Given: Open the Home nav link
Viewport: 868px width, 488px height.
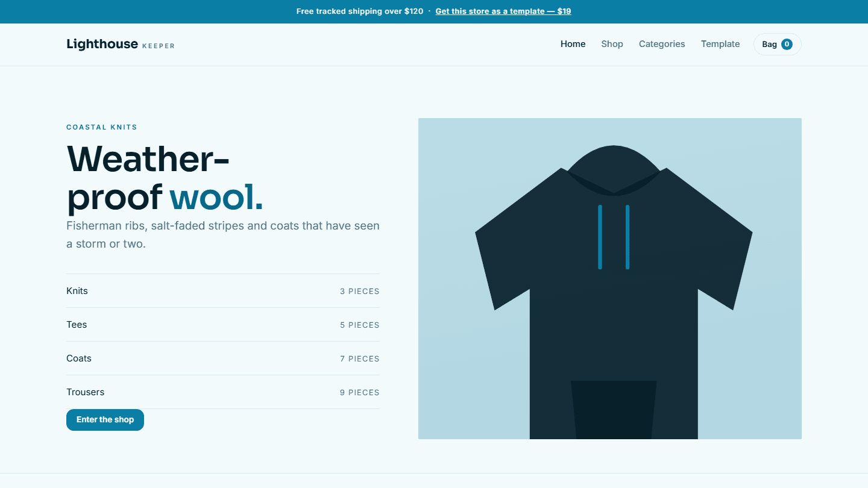Looking at the screenshot, I should click(x=573, y=44).
